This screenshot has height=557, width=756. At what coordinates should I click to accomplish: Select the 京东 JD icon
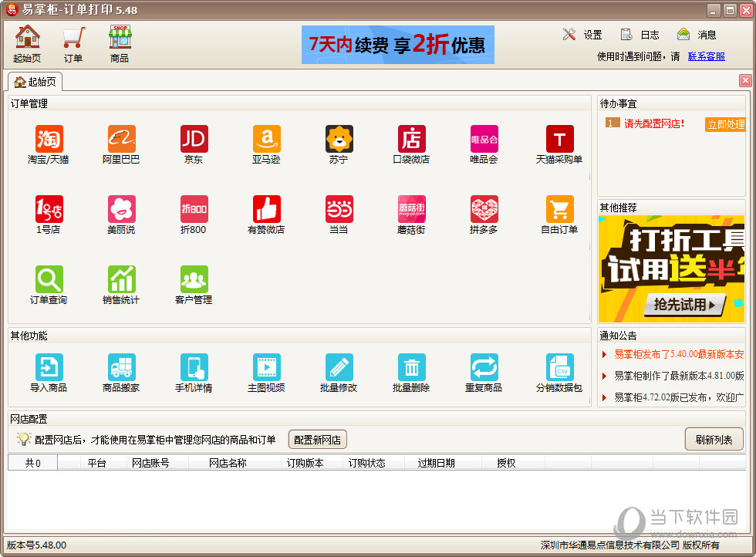pos(194,139)
